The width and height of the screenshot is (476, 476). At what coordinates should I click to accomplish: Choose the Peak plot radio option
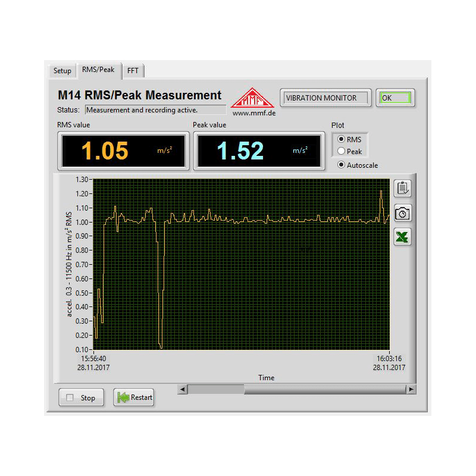(342, 152)
